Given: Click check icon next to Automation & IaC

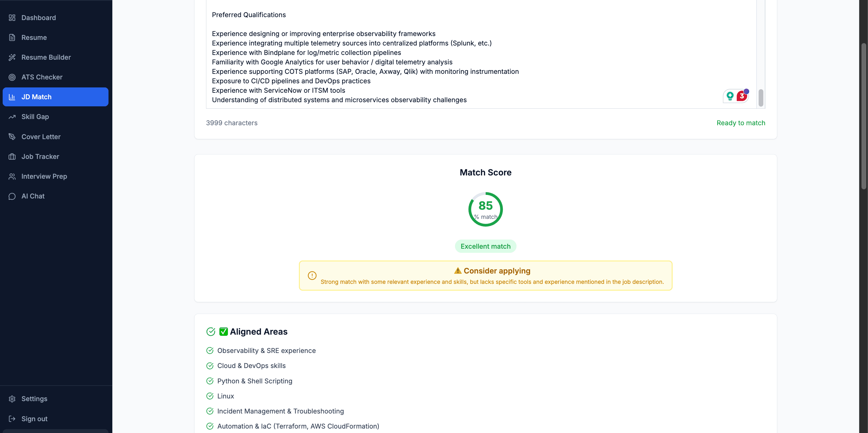Looking at the screenshot, I should click(x=210, y=426).
